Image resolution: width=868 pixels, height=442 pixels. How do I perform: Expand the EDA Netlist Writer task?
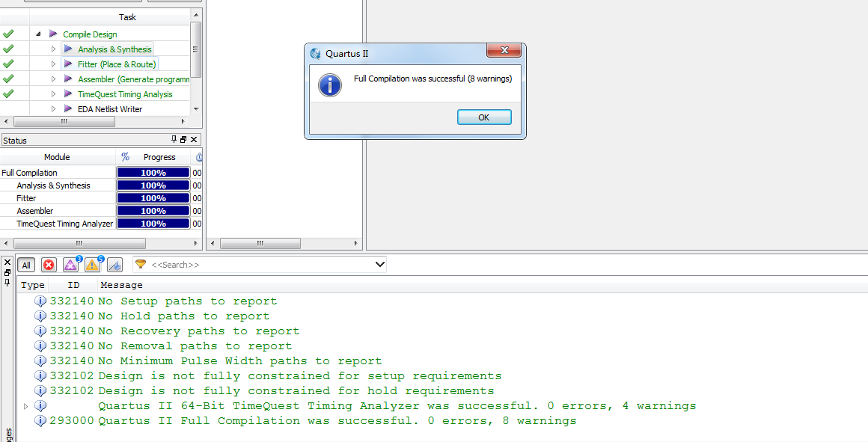(x=54, y=109)
